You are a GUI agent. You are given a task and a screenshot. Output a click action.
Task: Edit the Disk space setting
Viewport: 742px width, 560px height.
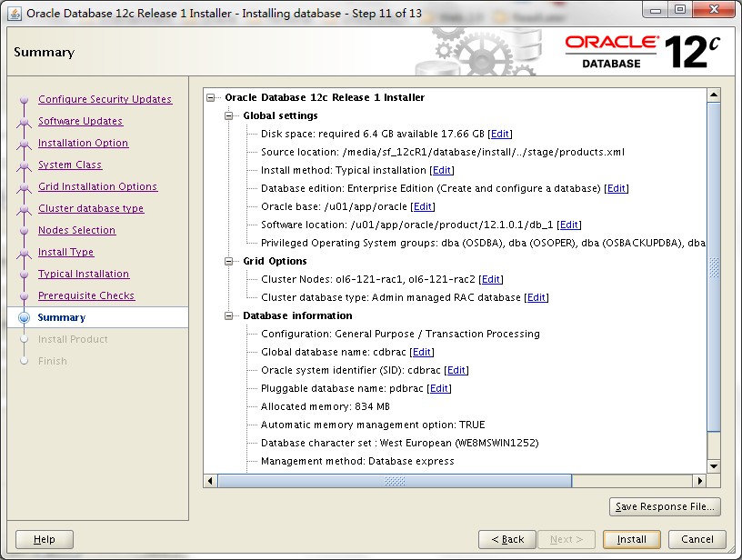tap(500, 134)
